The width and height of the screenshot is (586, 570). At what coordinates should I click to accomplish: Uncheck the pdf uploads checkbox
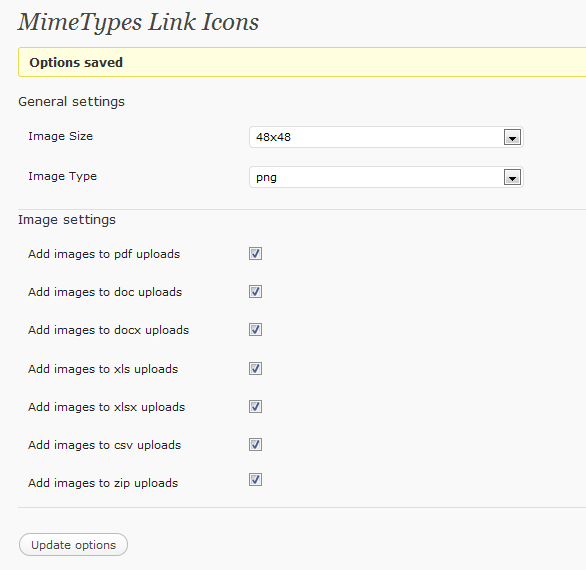coord(255,253)
